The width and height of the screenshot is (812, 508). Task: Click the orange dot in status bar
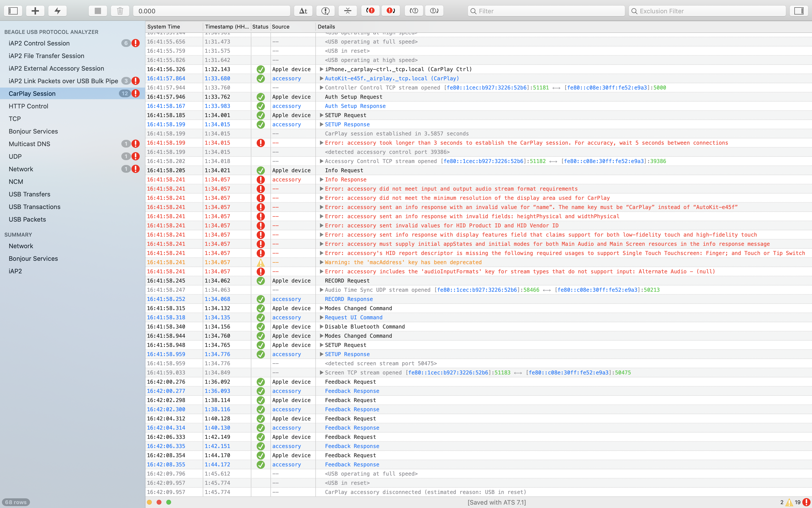point(149,502)
